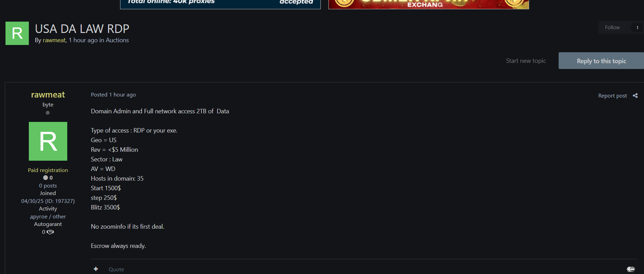Click the green R avatar beside topic title

(x=17, y=33)
